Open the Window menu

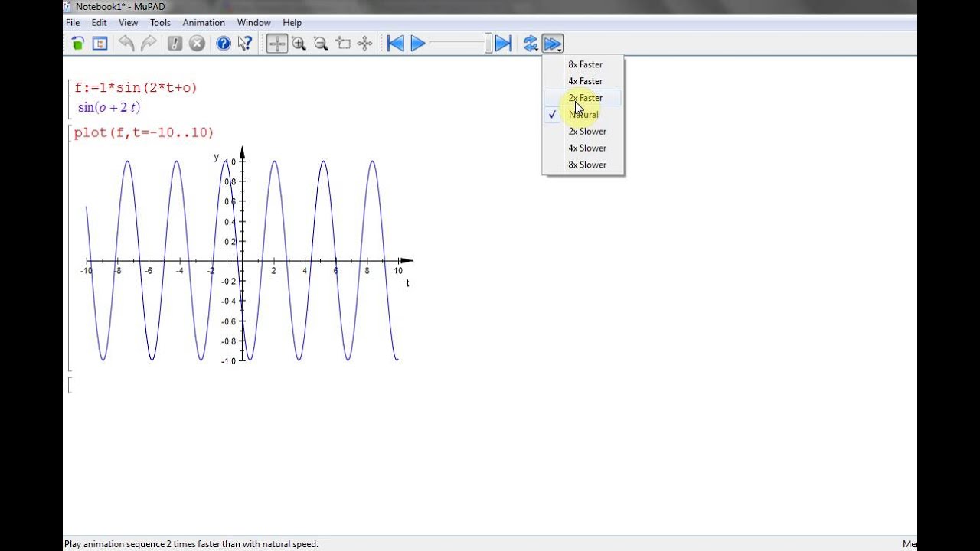coord(253,23)
